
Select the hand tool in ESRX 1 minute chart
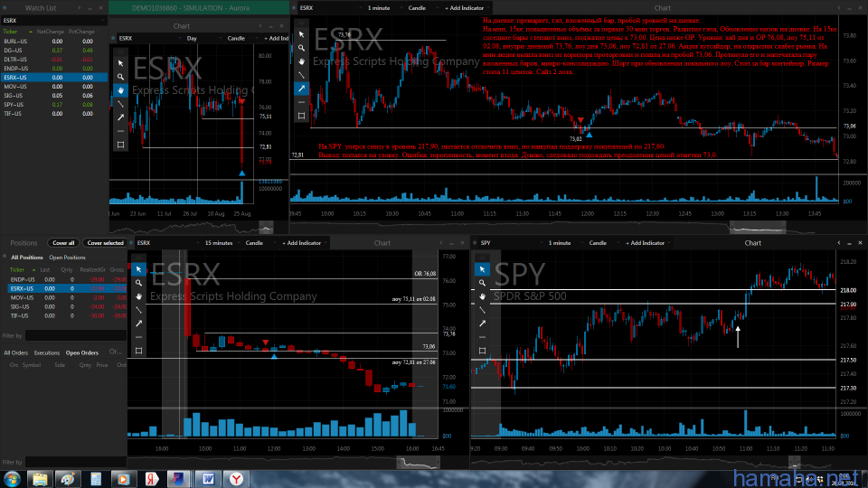click(x=301, y=61)
